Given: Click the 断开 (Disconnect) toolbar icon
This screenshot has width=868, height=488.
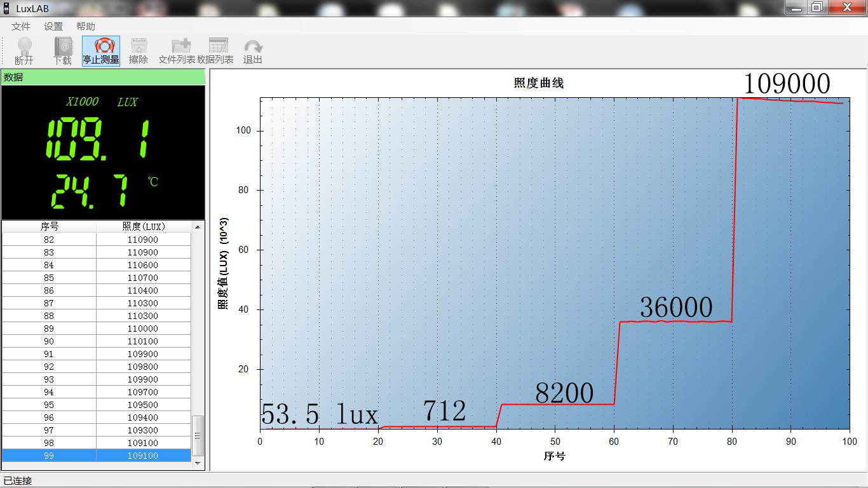Looking at the screenshot, I should (24, 50).
